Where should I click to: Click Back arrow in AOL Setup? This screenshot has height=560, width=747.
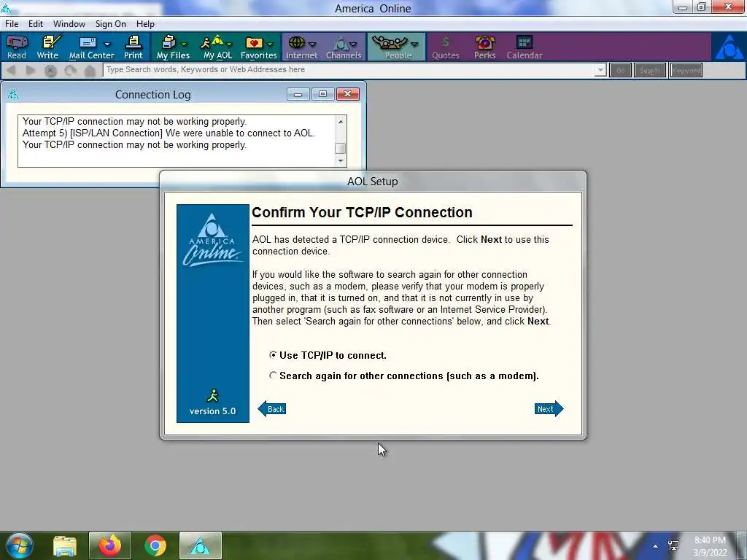click(x=272, y=408)
